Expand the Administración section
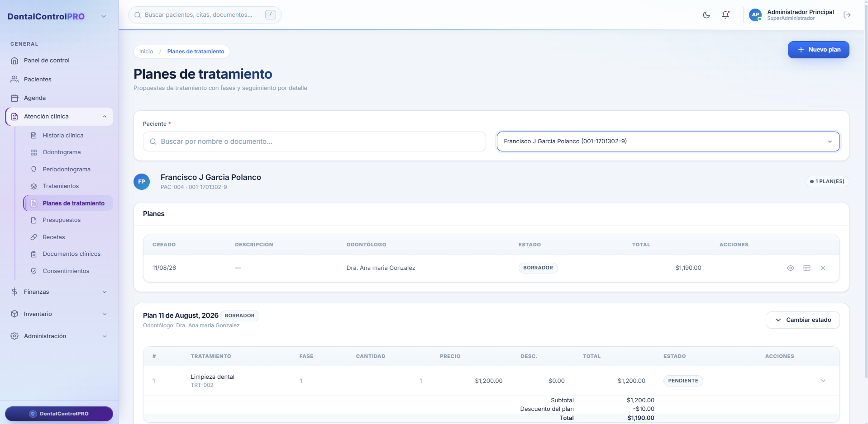 click(x=59, y=336)
